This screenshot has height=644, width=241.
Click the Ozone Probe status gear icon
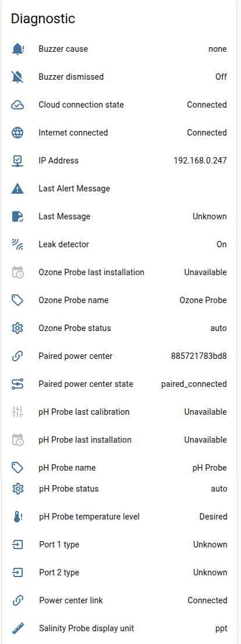(17, 328)
